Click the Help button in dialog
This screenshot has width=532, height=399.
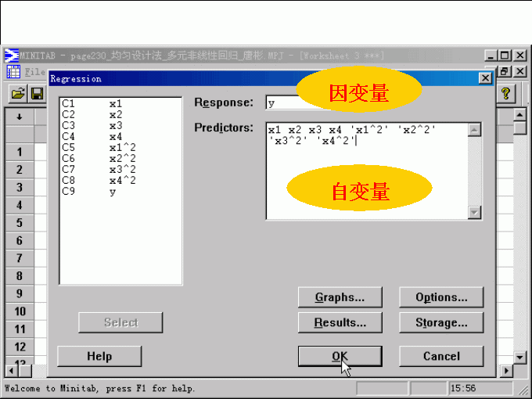click(x=99, y=356)
